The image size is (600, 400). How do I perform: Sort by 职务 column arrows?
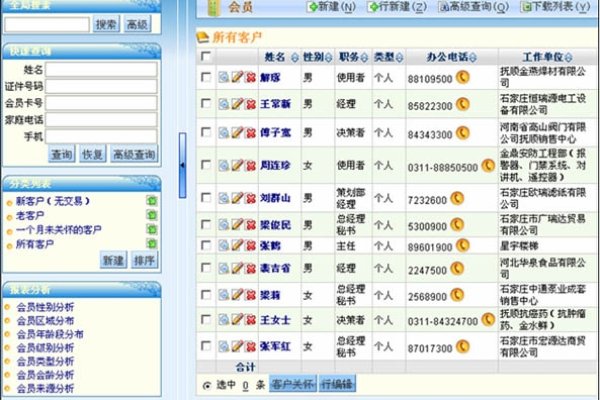click(x=364, y=57)
